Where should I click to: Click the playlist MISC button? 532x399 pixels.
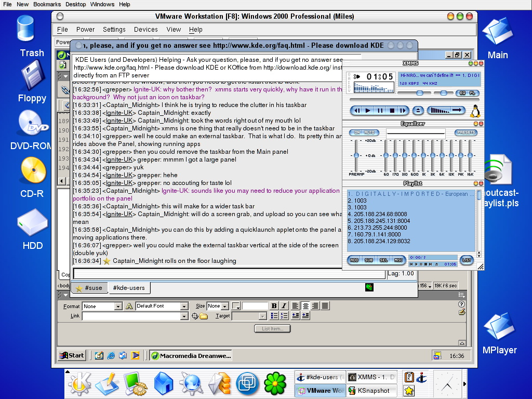pyautogui.click(x=398, y=260)
